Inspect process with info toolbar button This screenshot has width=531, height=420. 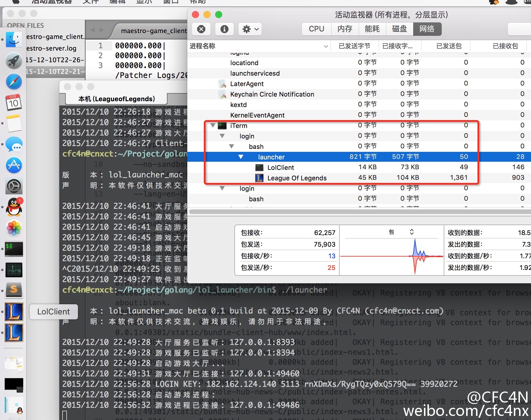(x=224, y=29)
